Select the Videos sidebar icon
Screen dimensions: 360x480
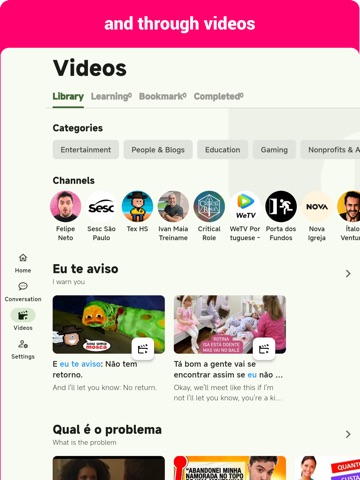[x=23, y=315]
